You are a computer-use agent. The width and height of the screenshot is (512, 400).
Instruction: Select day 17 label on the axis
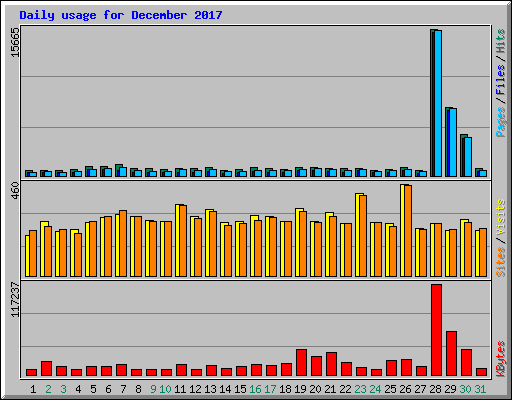[x=270, y=389]
